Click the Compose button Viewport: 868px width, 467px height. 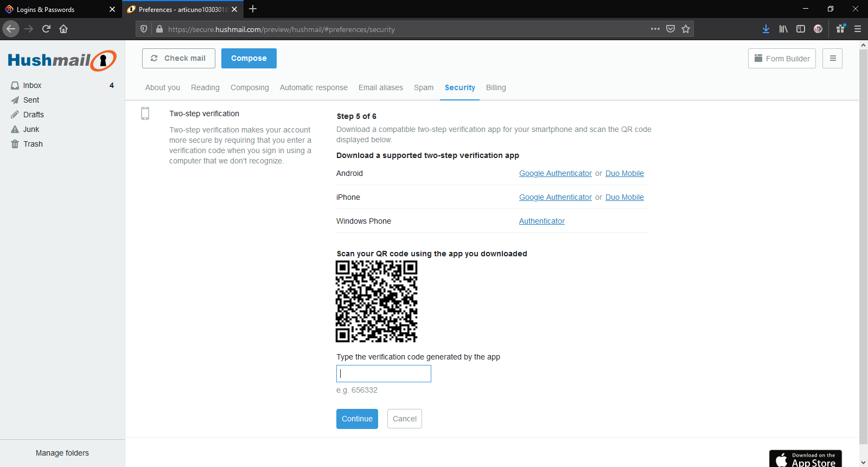249,58
